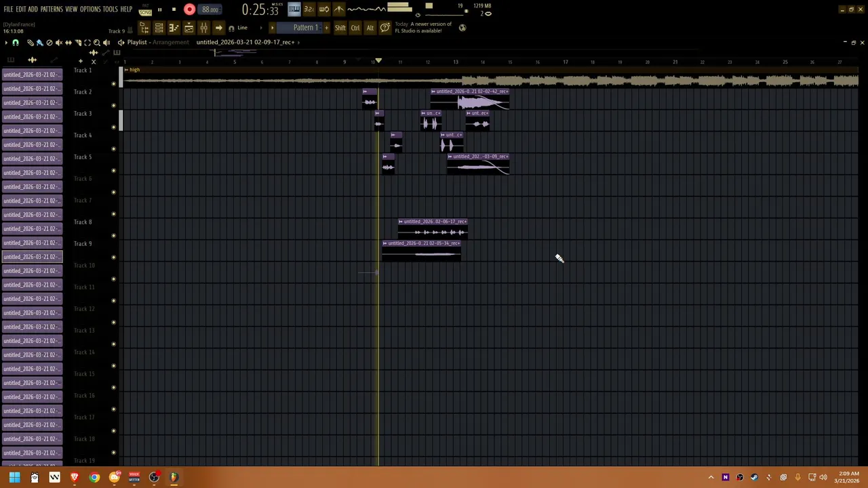Mute Track 8 using its dot
This screenshot has height=488, width=868.
(x=113, y=236)
